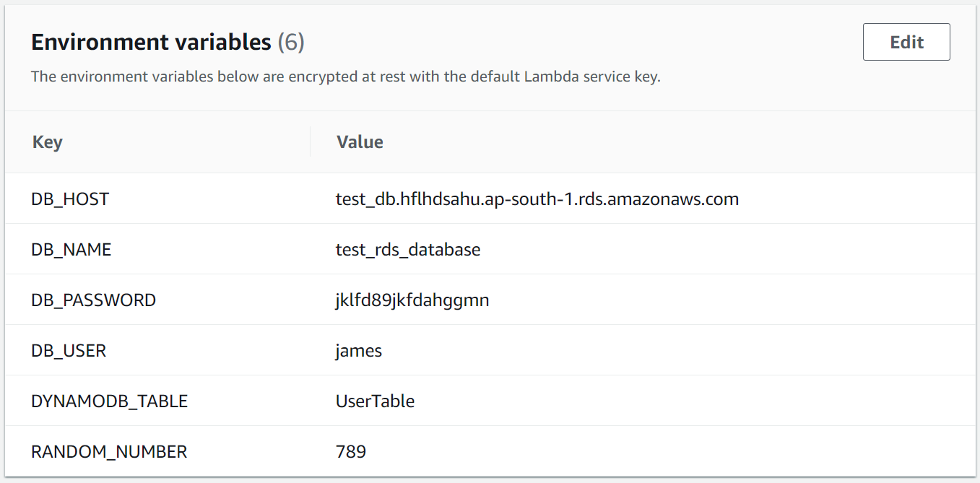Click the Value column header
Screen dimensions: 980x483
[x=360, y=142]
